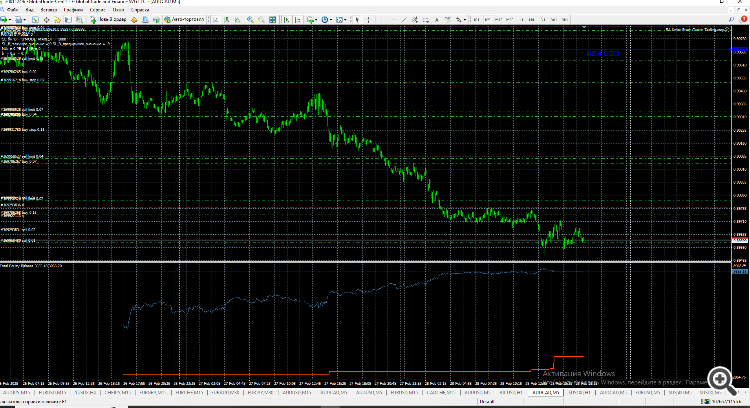Click the Default profile in status bar

(486, 401)
